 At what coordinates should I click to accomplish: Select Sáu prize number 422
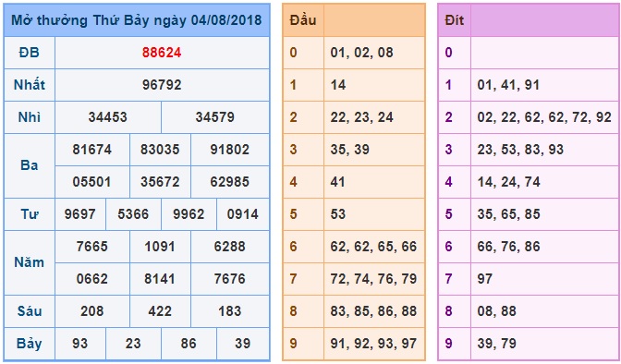coord(160,311)
